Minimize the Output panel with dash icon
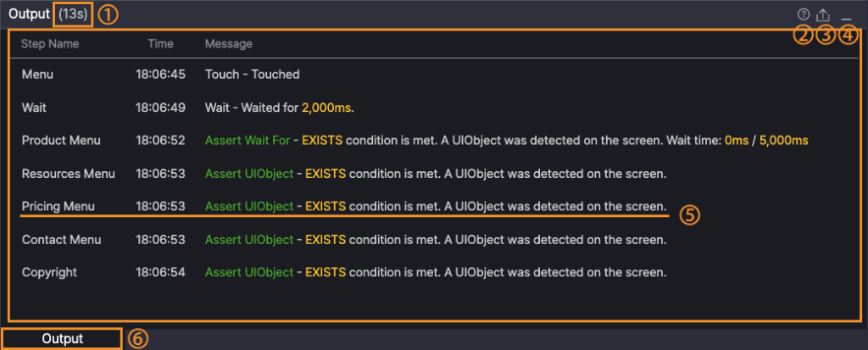 [x=847, y=18]
